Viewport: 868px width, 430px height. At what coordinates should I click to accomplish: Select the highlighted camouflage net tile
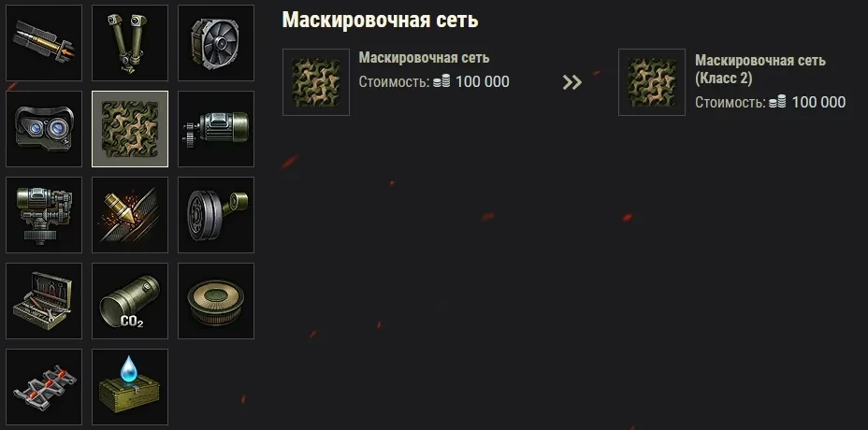129,129
